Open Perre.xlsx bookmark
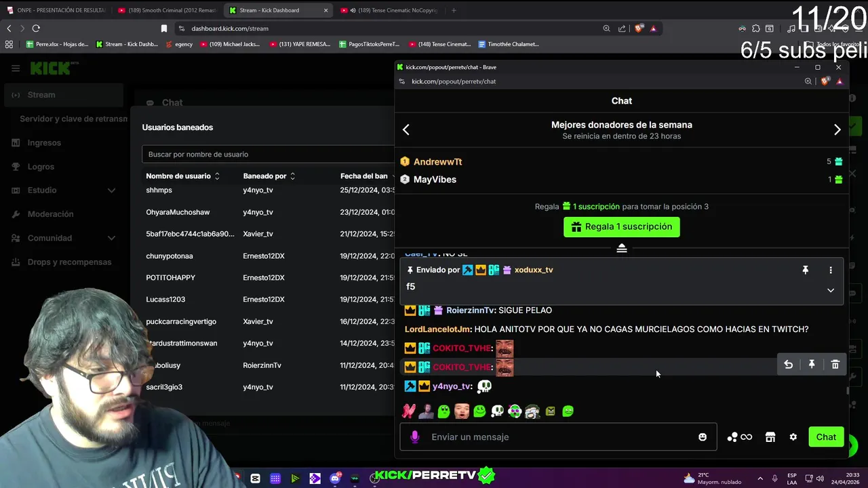The image size is (868, 488). tap(57, 44)
